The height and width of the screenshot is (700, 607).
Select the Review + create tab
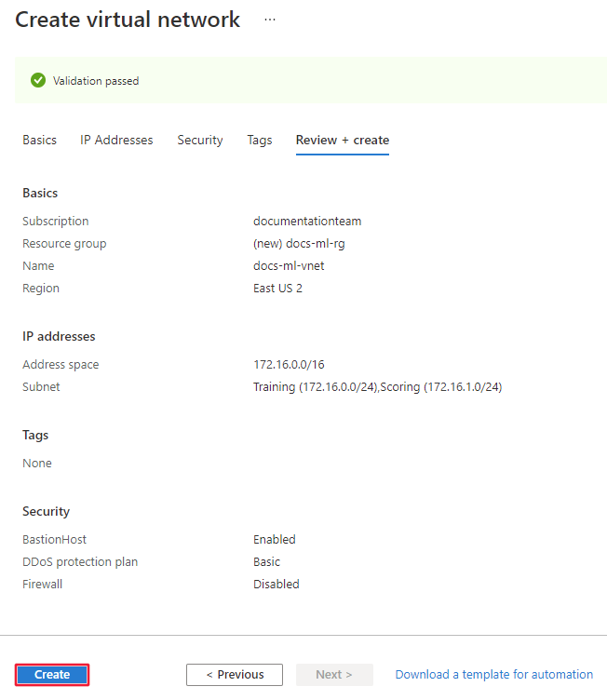(x=342, y=141)
